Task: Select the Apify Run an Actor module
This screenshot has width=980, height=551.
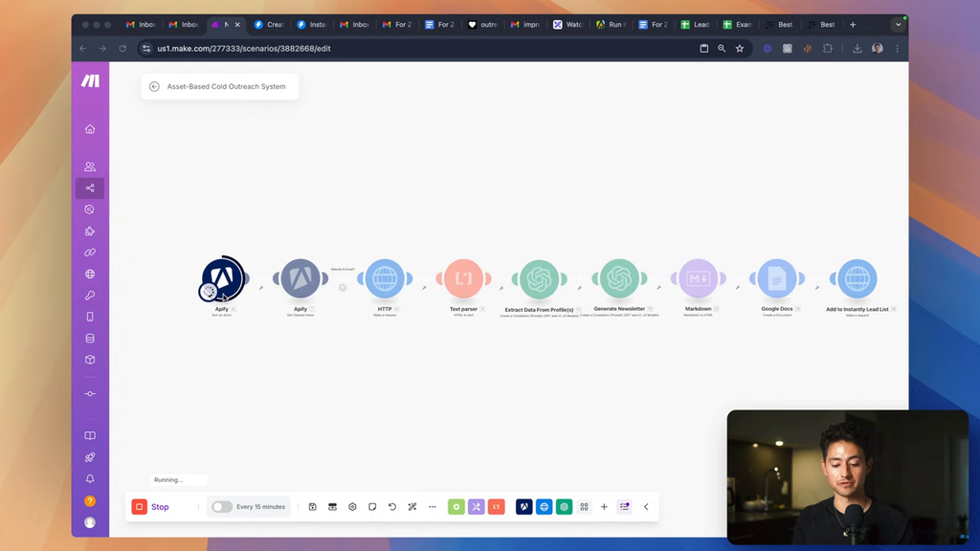Action: point(222,278)
